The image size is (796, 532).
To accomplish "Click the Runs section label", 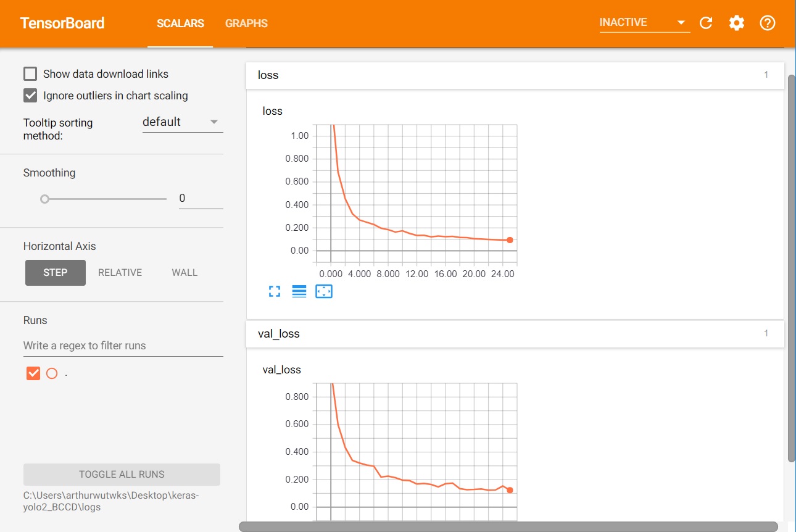I will click(x=35, y=320).
